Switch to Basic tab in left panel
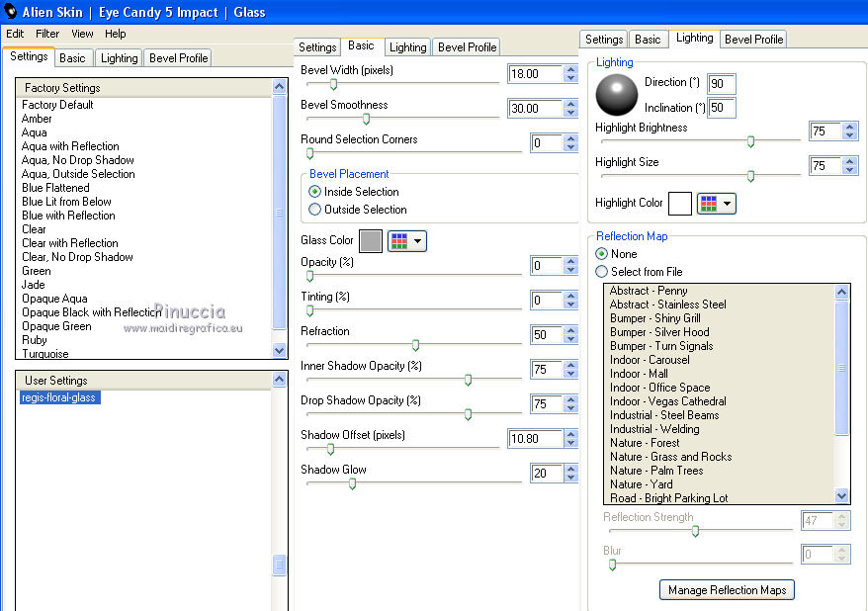 [x=72, y=58]
